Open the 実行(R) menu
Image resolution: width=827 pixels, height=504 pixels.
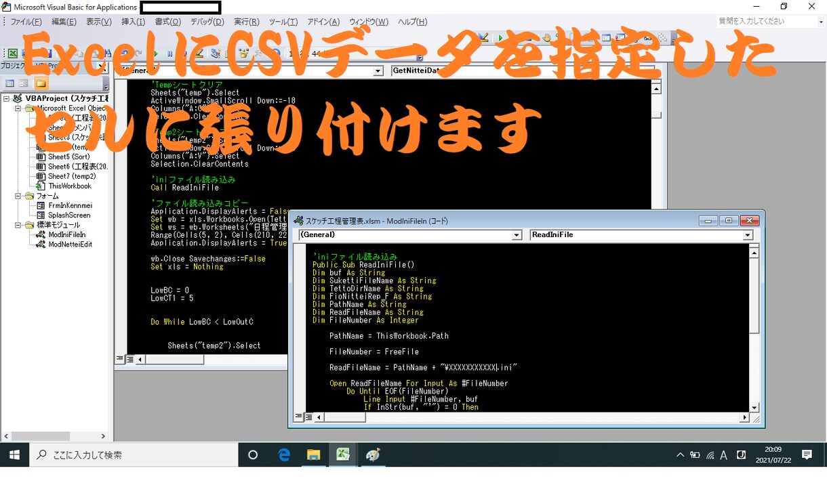coord(246,22)
